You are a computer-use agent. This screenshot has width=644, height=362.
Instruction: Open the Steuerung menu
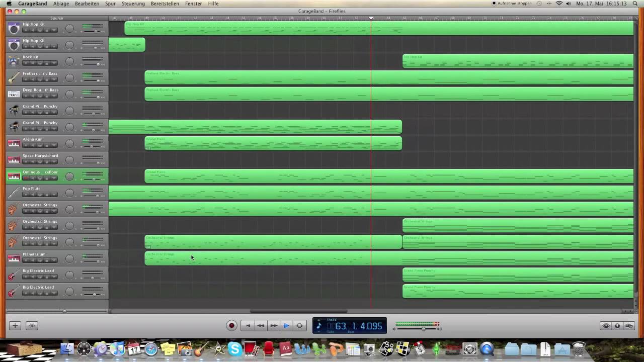click(133, 4)
